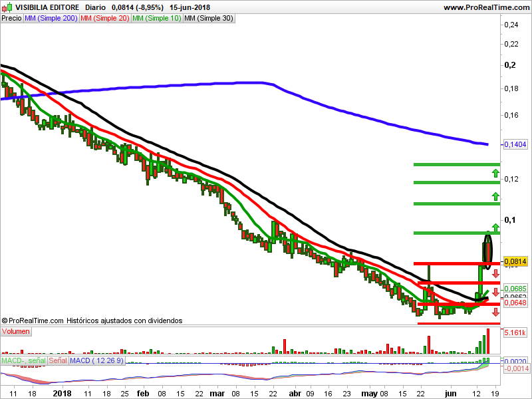Click the Históricos ajustados con dividendos text
This screenshot has height=399, width=532.
tap(124, 321)
